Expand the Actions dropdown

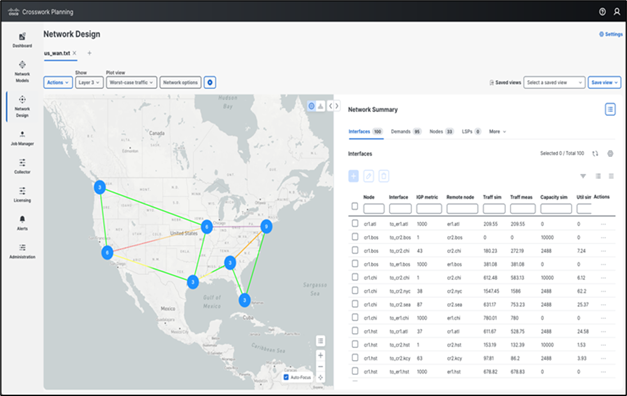tap(58, 82)
